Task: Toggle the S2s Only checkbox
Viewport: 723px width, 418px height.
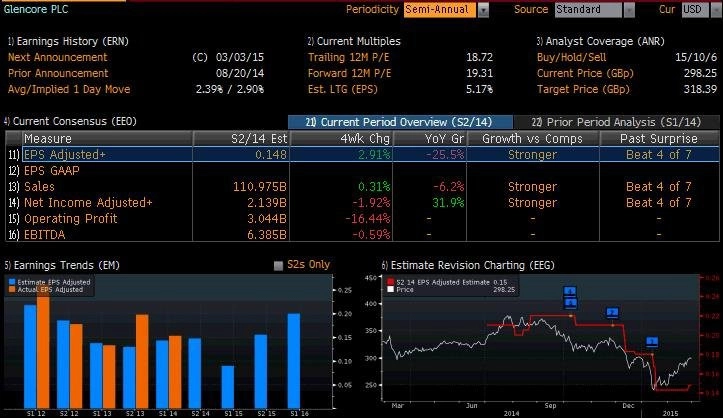Action: click(278, 265)
